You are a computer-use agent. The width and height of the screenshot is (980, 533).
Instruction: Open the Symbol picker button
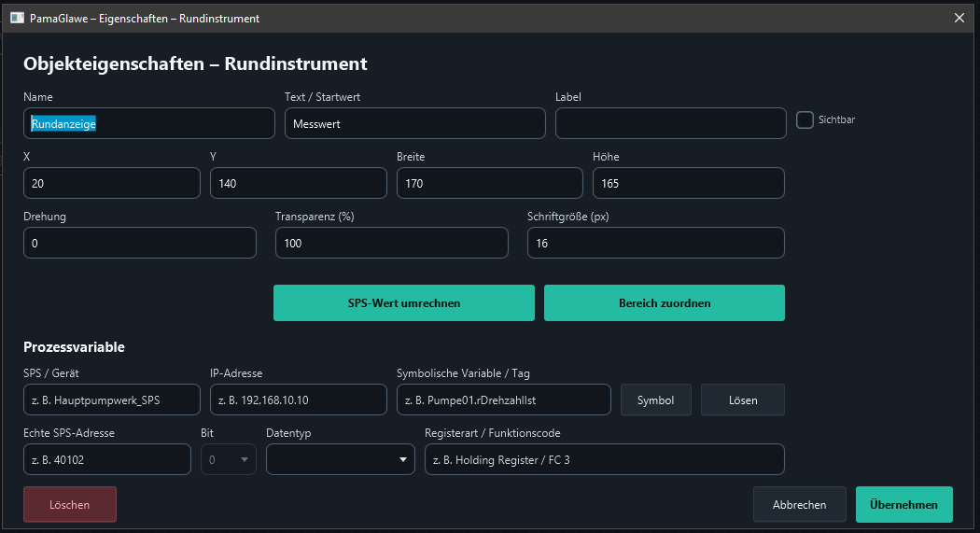click(x=655, y=400)
